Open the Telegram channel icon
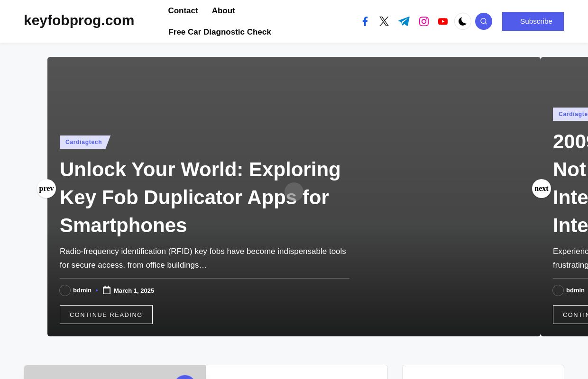 point(404,21)
